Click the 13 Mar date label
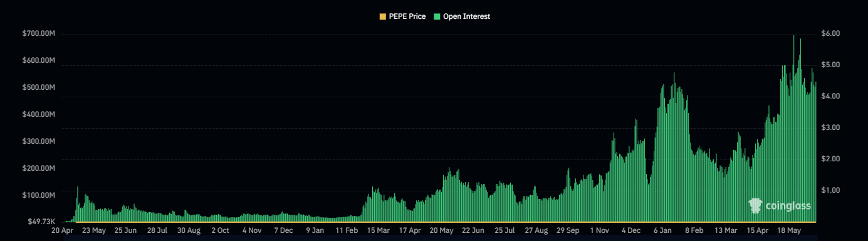This screenshot has width=868, height=241. pos(726,231)
